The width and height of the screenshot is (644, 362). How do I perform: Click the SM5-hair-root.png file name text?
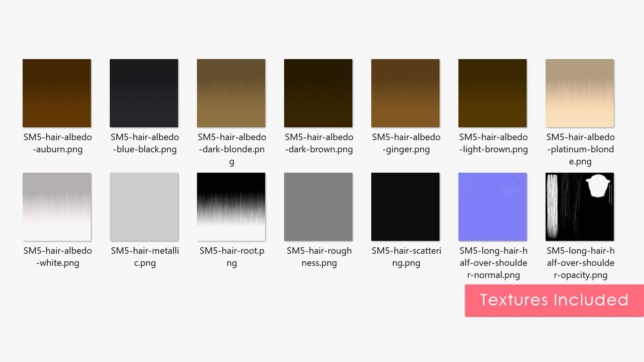click(x=232, y=257)
